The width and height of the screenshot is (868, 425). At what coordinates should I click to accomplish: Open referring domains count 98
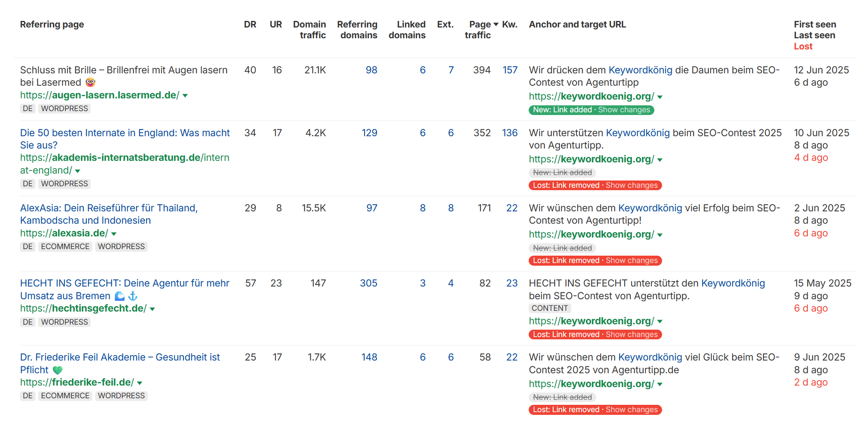coord(371,70)
